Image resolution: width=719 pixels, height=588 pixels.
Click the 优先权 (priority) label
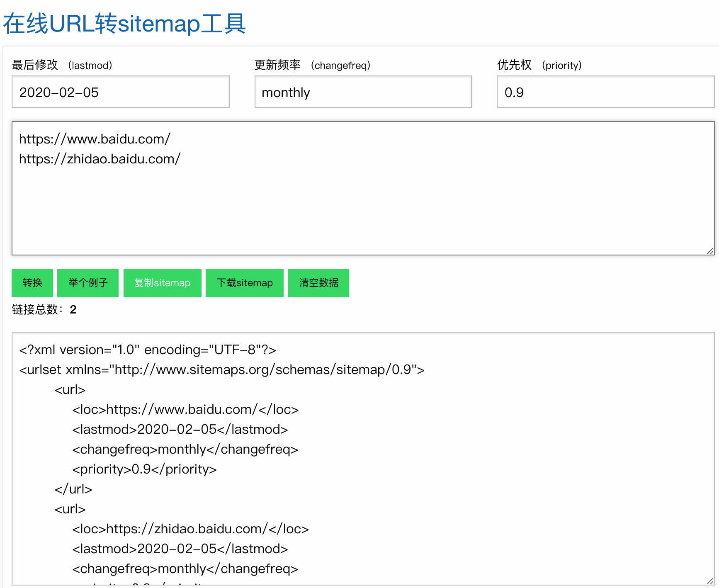540,65
